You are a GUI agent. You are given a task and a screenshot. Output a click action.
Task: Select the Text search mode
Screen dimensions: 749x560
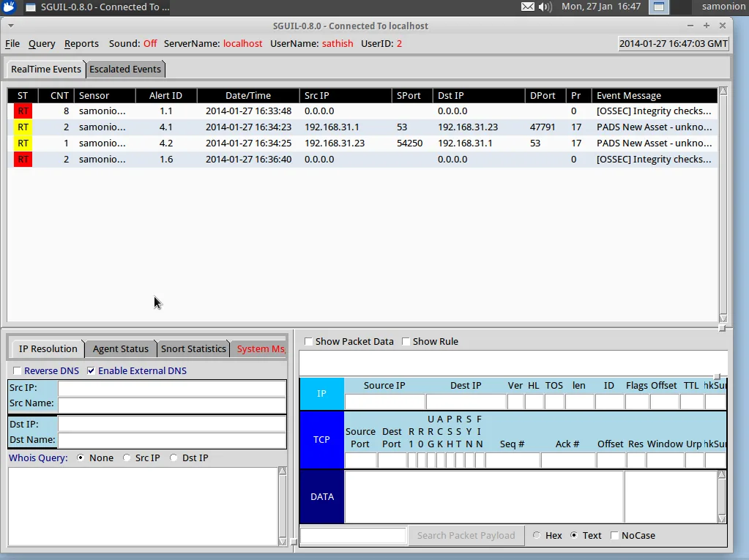[x=574, y=536]
